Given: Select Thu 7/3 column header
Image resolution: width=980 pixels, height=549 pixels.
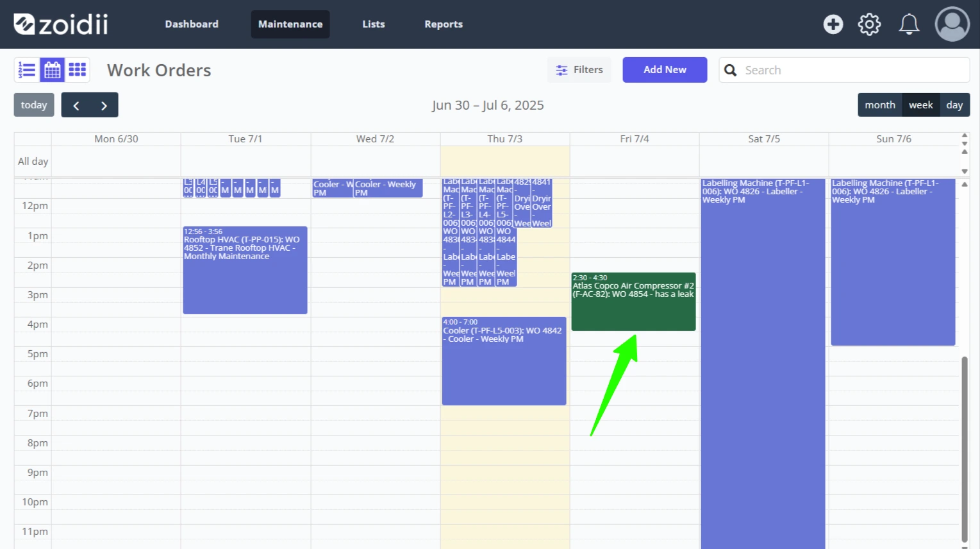Looking at the screenshot, I should [505, 139].
